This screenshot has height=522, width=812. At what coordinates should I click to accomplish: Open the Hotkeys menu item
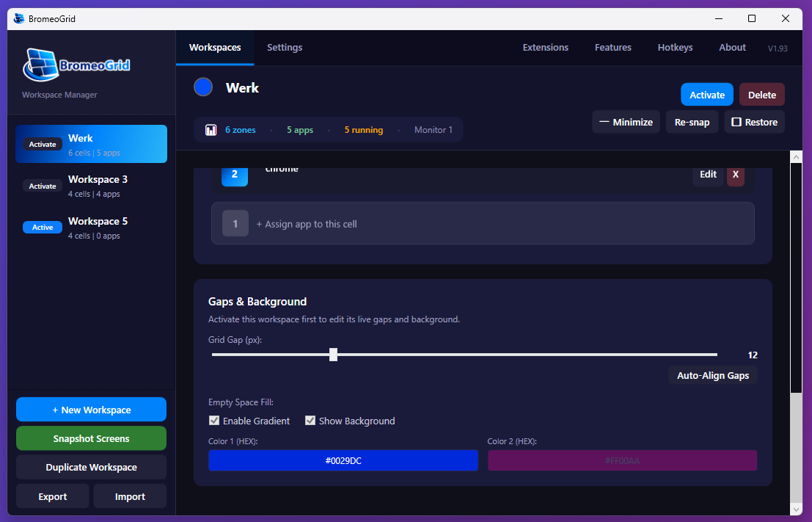coord(675,48)
